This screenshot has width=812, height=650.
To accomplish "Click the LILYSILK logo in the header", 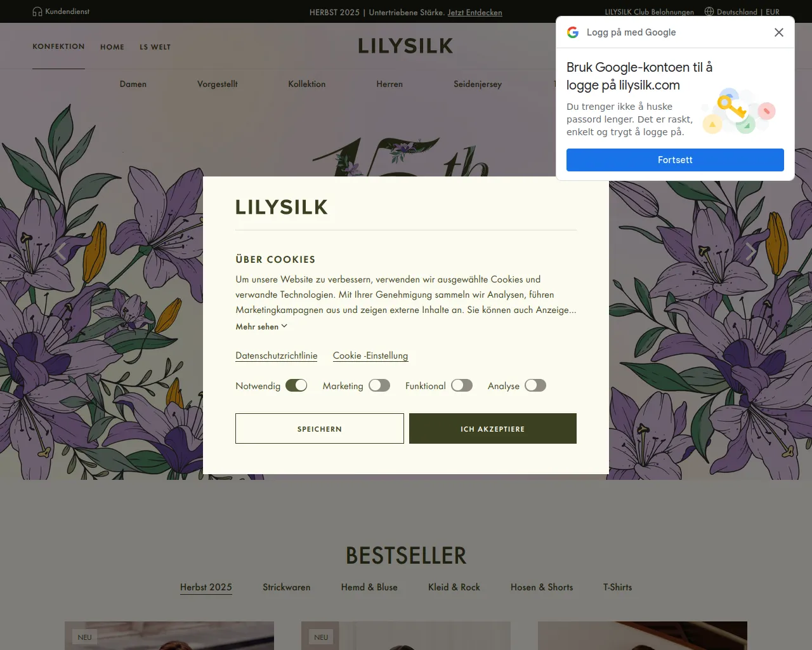I will (x=406, y=46).
